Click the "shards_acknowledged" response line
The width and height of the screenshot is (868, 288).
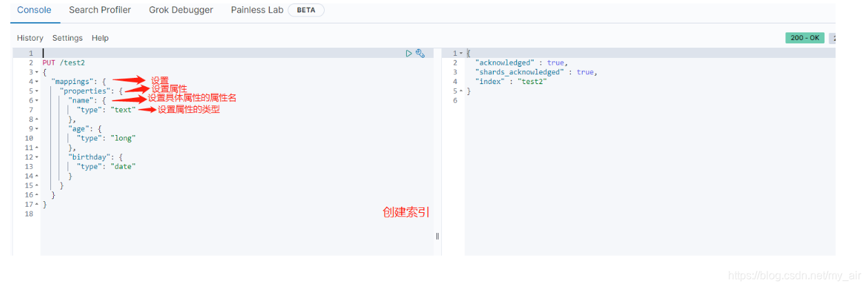(536, 72)
